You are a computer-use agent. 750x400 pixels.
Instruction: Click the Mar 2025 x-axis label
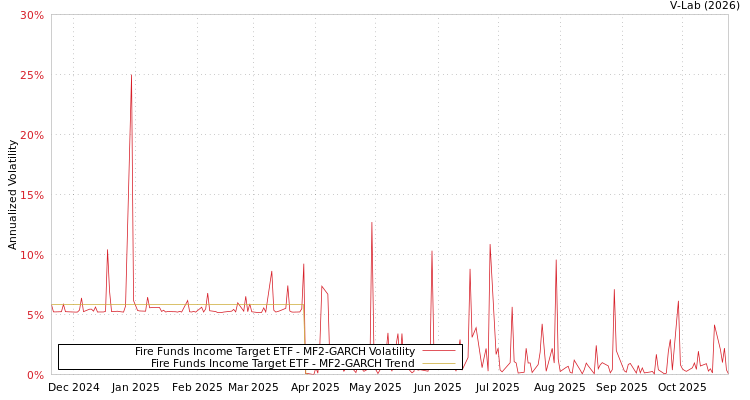[x=253, y=388]
